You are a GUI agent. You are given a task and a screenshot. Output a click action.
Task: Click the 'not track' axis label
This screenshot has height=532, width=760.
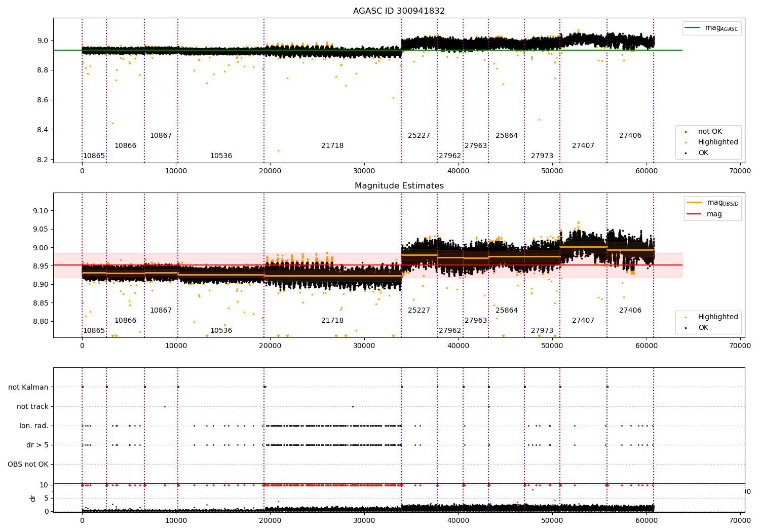pos(32,406)
